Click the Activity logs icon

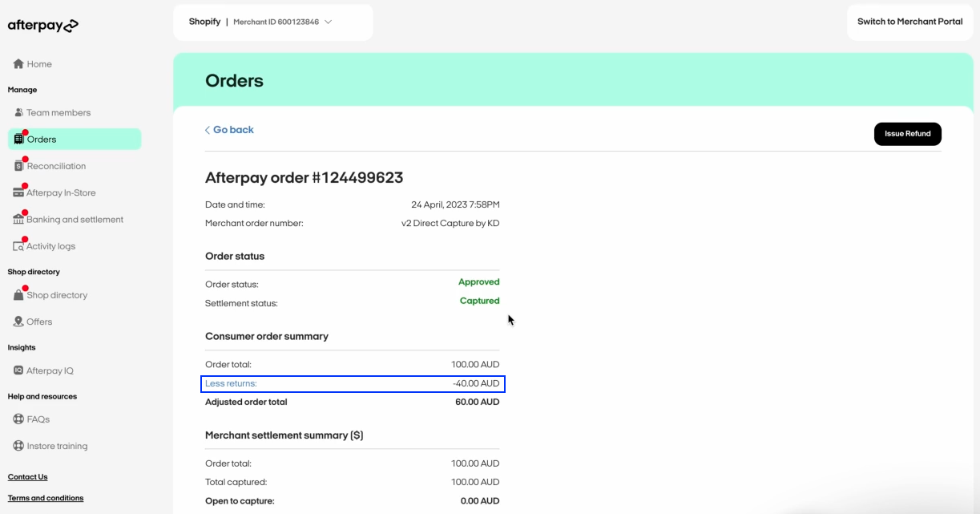coord(18,246)
